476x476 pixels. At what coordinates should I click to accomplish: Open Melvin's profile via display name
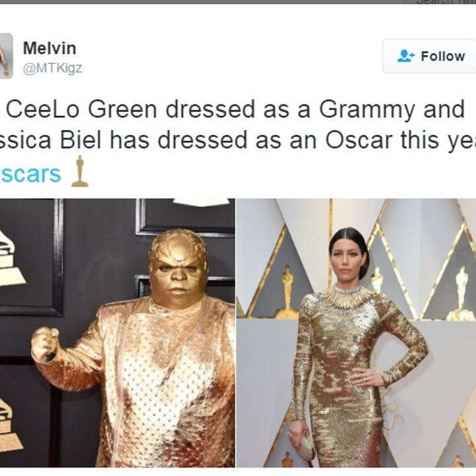(x=49, y=48)
